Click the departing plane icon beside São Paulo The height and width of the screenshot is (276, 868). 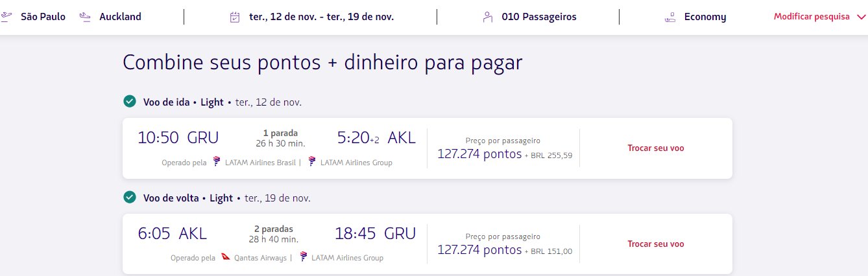tap(7, 17)
